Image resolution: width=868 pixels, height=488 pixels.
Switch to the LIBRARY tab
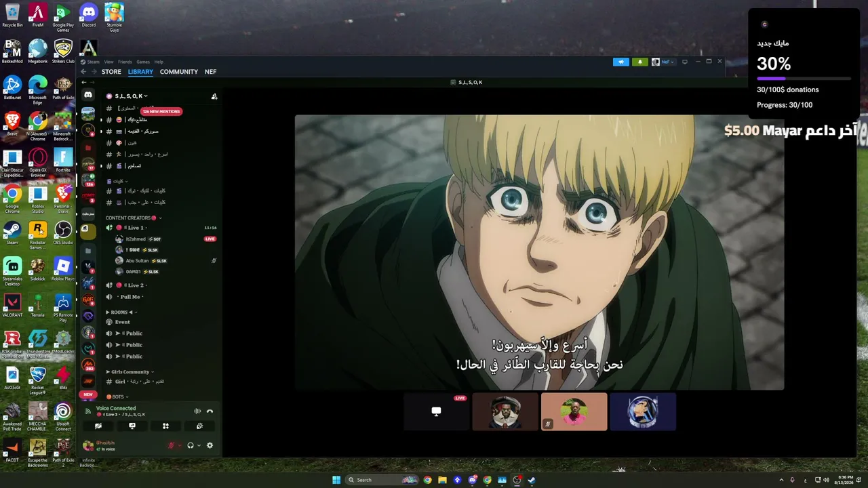click(140, 72)
